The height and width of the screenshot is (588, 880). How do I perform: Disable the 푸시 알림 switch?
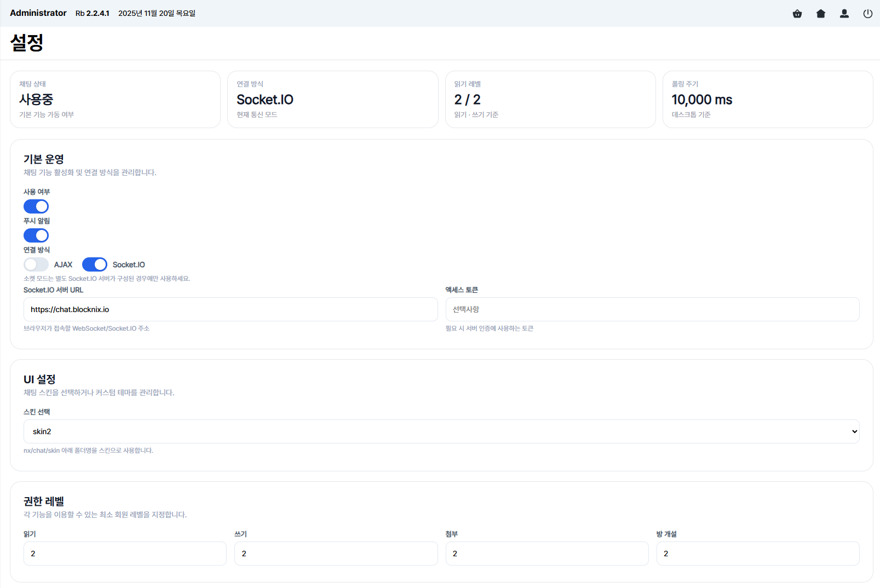point(36,235)
